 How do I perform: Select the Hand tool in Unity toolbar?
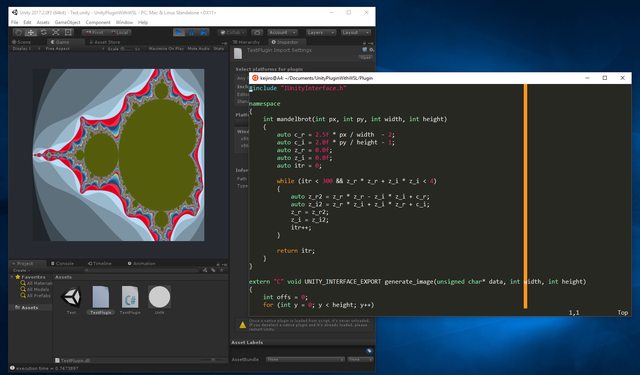point(18,32)
